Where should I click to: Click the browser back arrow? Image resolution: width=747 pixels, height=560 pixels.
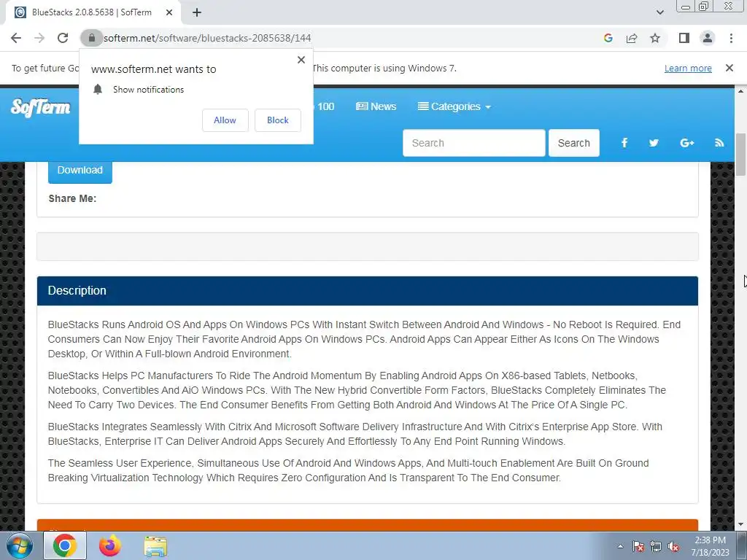[x=16, y=38]
